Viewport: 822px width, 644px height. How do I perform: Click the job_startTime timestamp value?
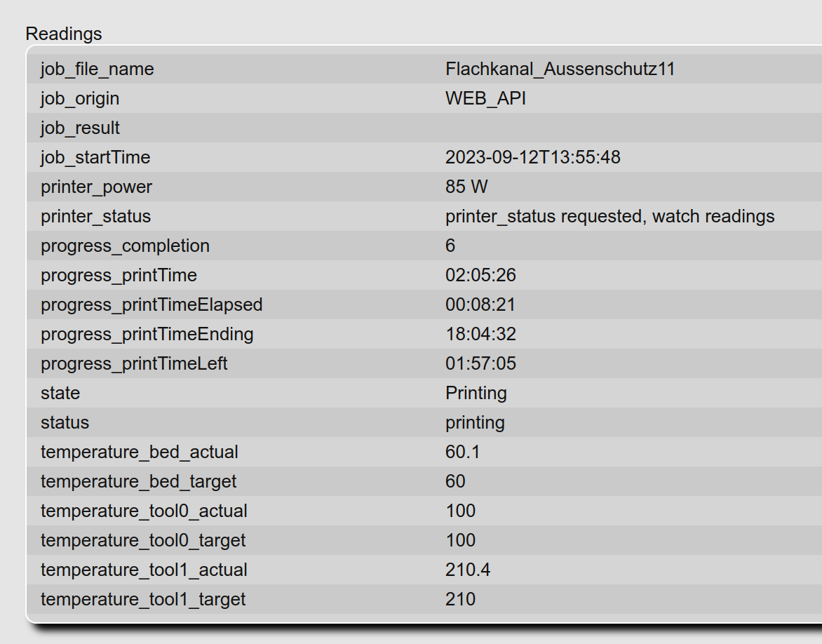(x=532, y=157)
